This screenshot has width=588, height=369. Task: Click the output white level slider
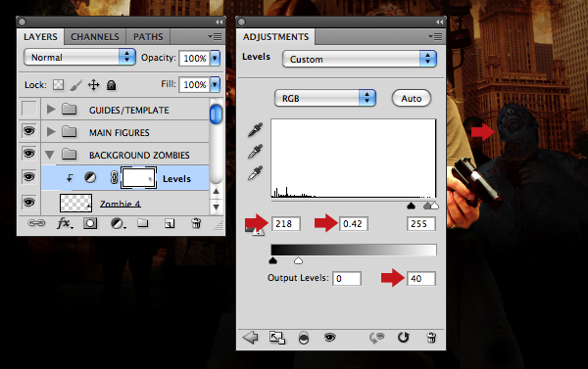pos(298,260)
